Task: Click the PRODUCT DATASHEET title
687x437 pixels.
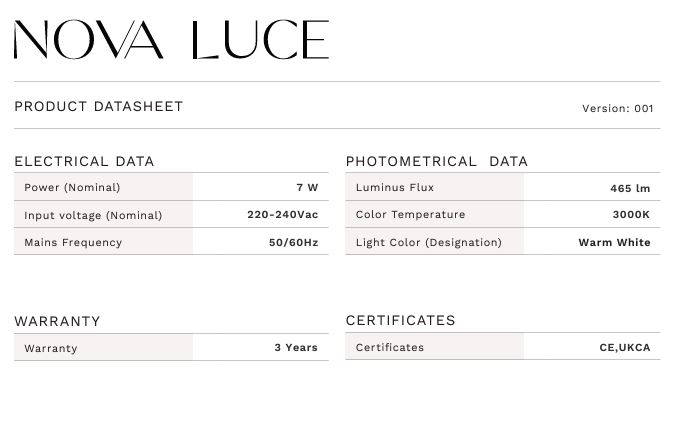Action: point(99,106)
